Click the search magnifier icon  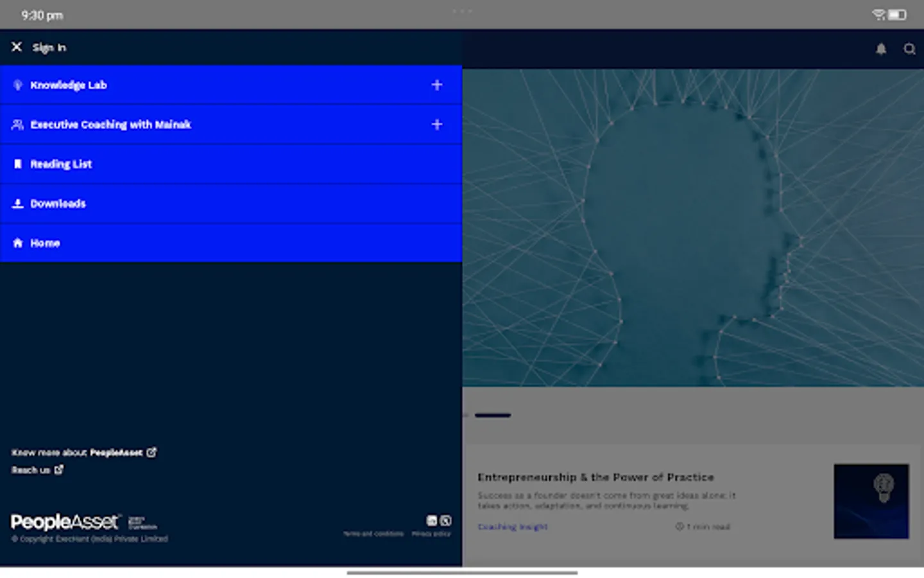(909, 49)
